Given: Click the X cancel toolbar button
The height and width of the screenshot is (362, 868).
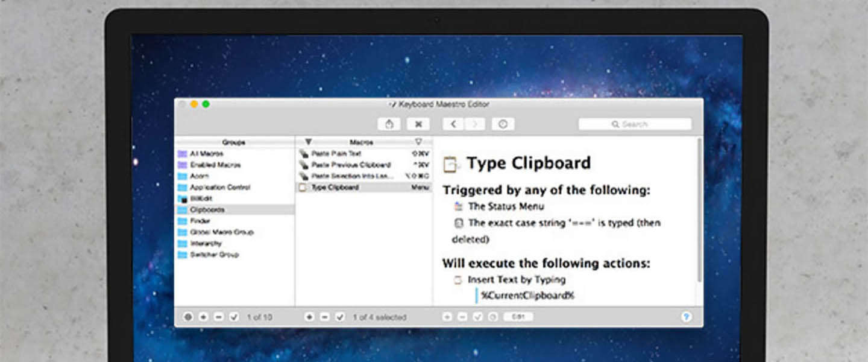Looking at the screenshot, I should point(418,124).
